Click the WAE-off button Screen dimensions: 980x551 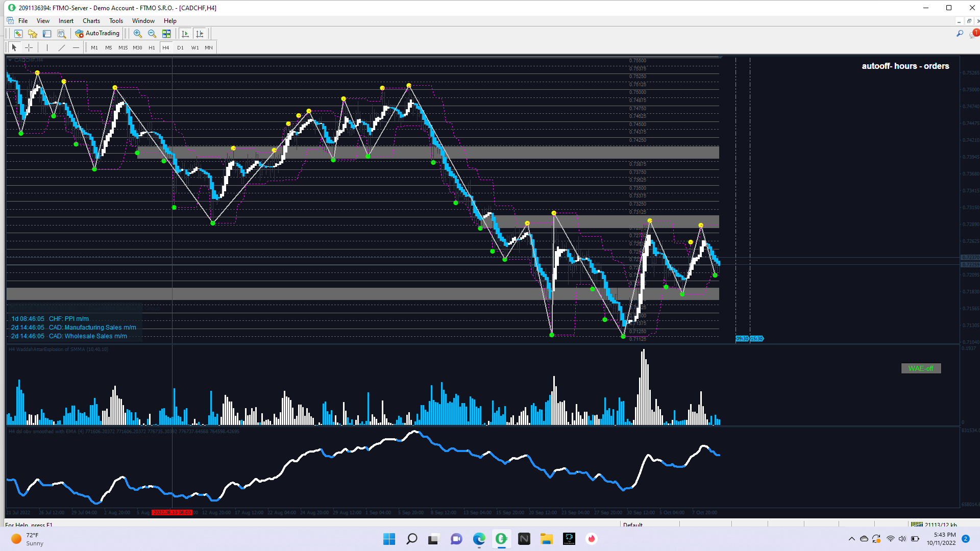[921, 368]
